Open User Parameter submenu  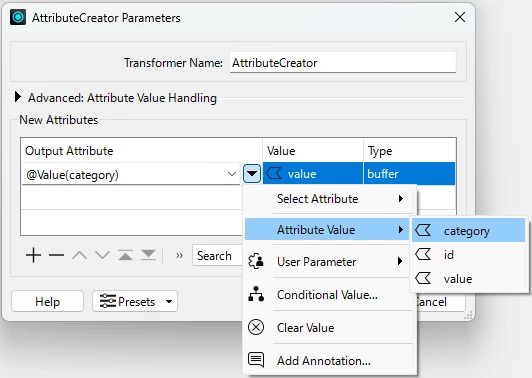(x=327, y=262)
